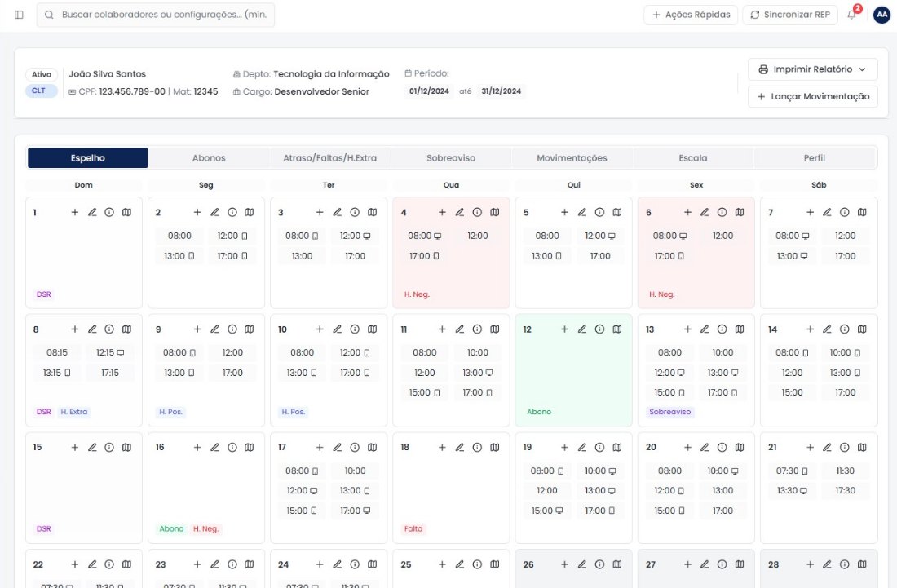897x588 pixels.
Task: Switch to the Abonos tab
Action: [209, 158]
